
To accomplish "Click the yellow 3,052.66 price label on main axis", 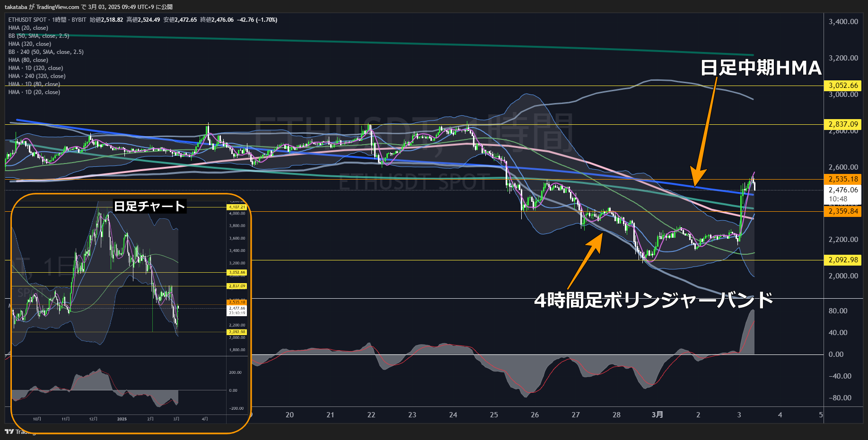I will click(842, 86).
